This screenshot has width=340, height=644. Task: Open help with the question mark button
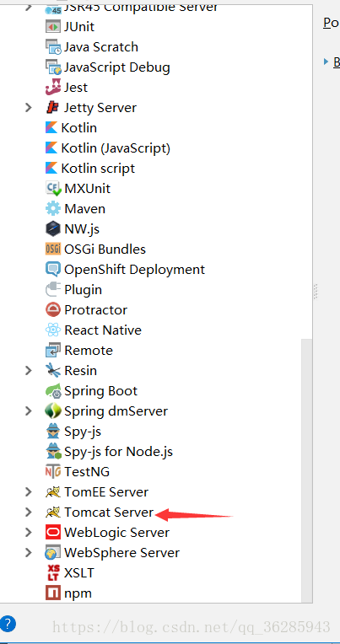tap(8, 625)
